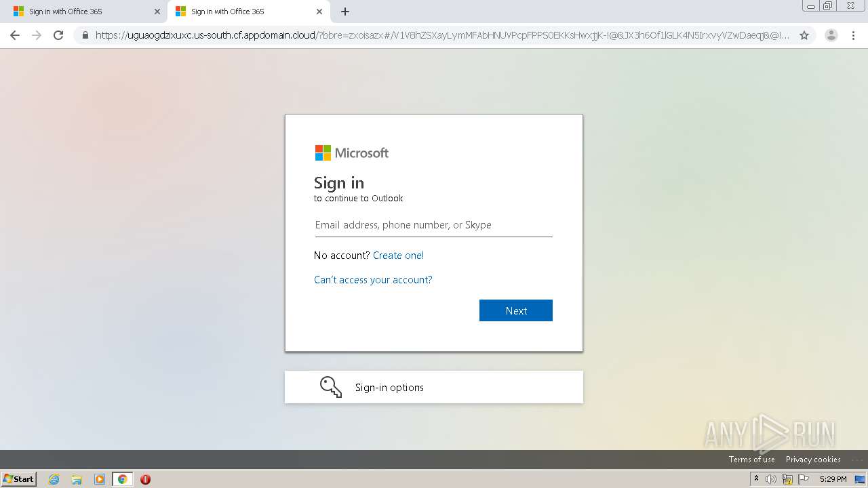Click the network tray icon
The height and width of the screenshot is (488, 868).
(787, 479)
